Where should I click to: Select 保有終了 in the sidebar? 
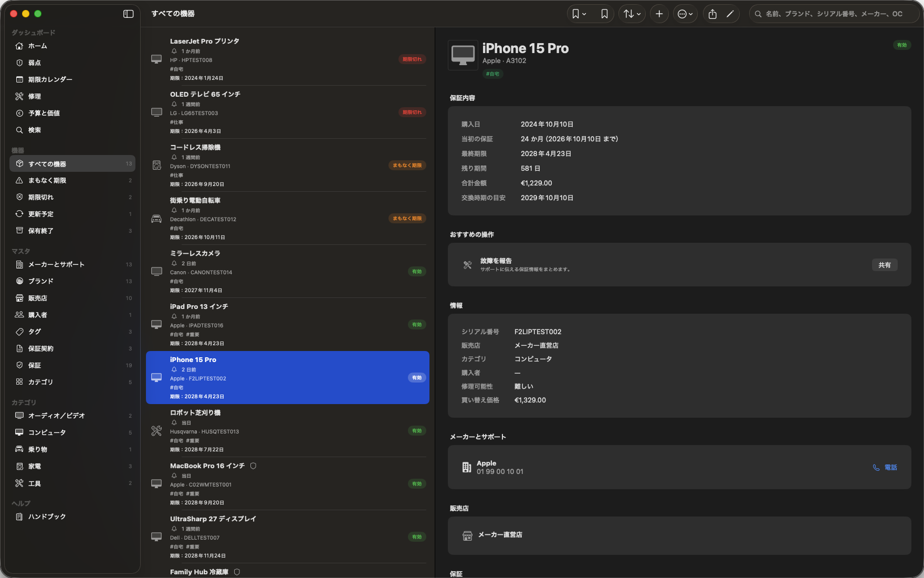click(72, 231)
